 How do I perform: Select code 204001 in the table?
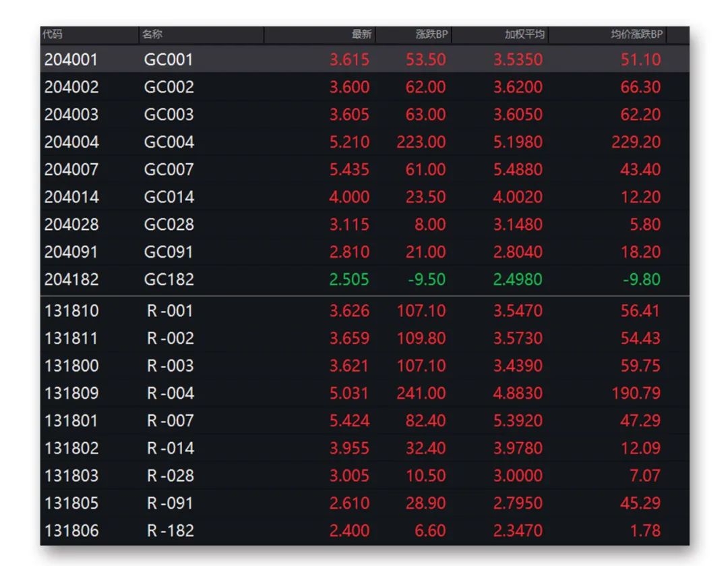coord(71,59)
